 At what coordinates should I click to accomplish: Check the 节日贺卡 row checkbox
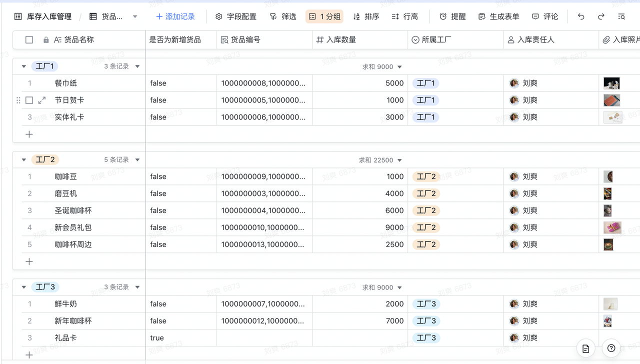click(29, 100)
